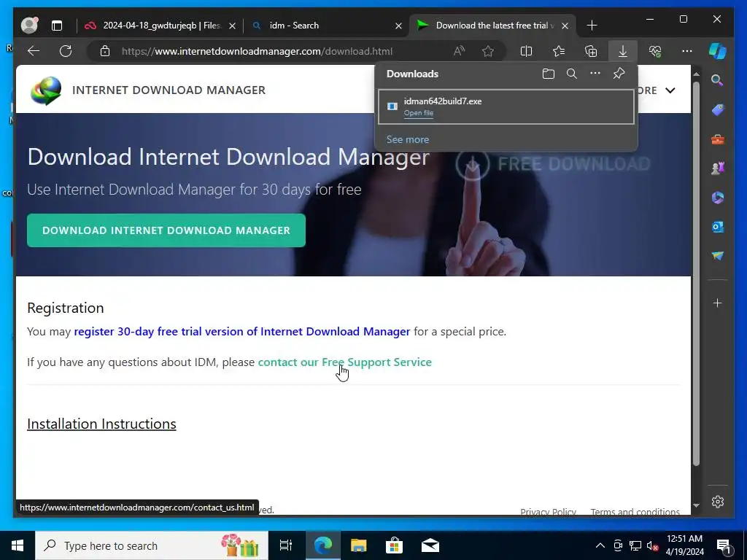Open Task View on the taskbar

pyautogui.click(x=285, y=545)
